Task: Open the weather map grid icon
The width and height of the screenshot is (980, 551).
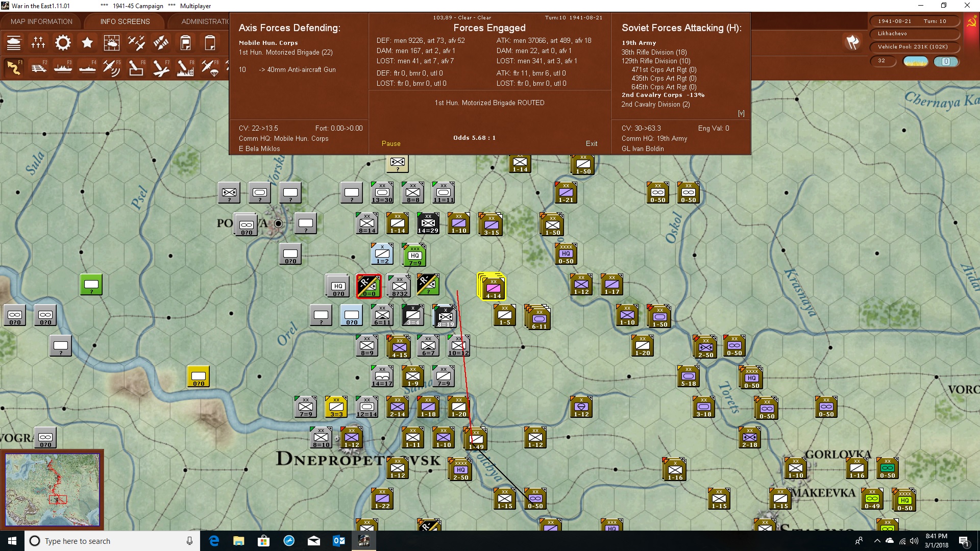Action: pos(112,43)
